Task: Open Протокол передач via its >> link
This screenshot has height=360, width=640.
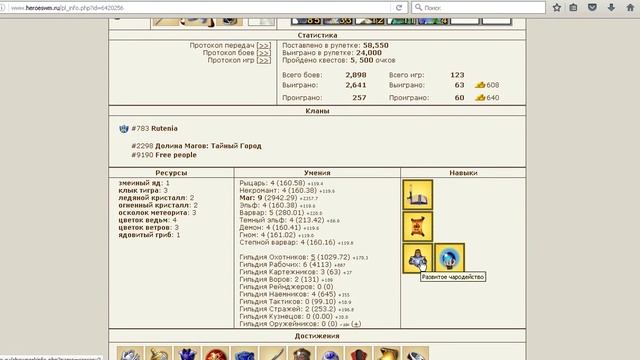Action: coord(264,45)
